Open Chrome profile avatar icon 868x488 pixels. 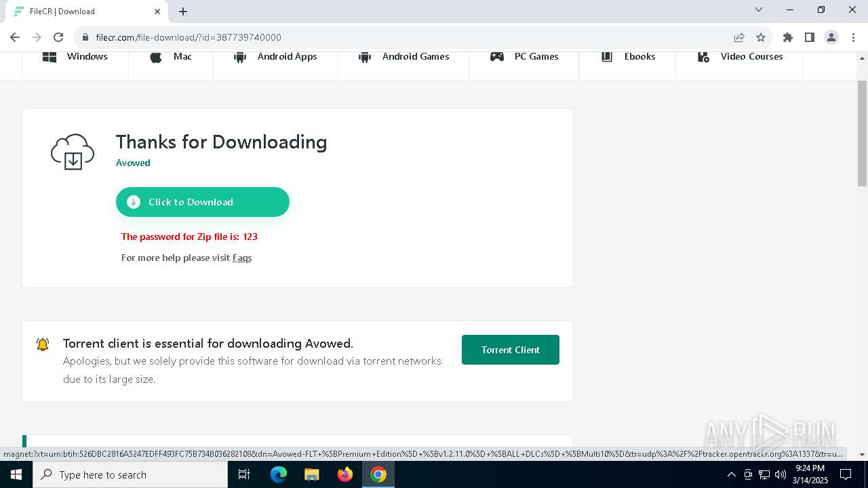click(831, 37)
